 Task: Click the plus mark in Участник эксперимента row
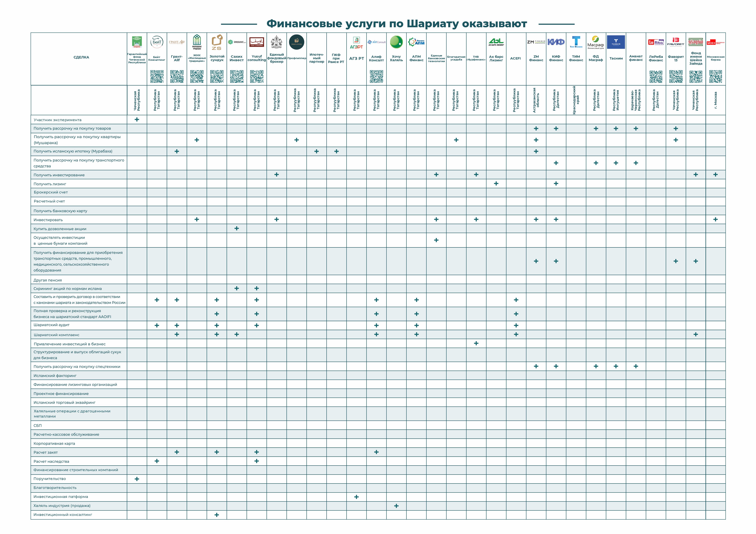point(137,119)
